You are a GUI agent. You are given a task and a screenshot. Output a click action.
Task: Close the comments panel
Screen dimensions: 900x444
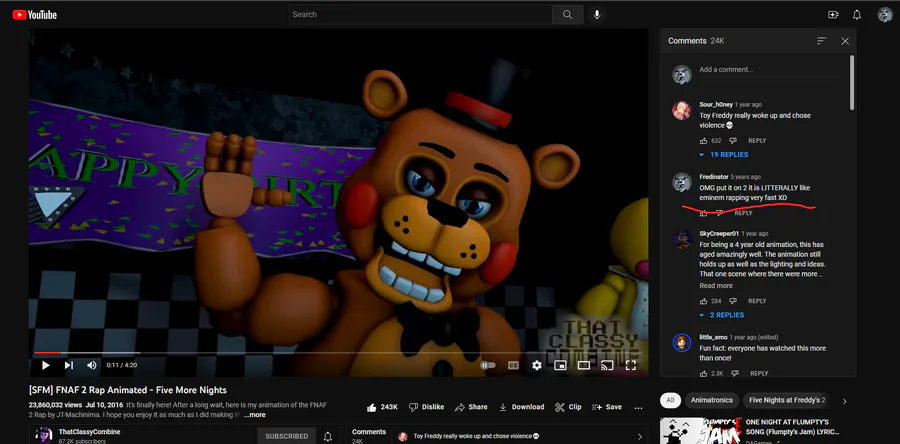(845, 41)
